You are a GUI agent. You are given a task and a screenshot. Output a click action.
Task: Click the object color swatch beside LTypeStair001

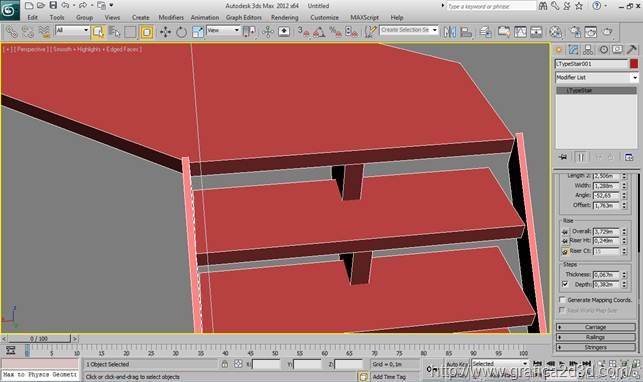[x=634, y=64]
